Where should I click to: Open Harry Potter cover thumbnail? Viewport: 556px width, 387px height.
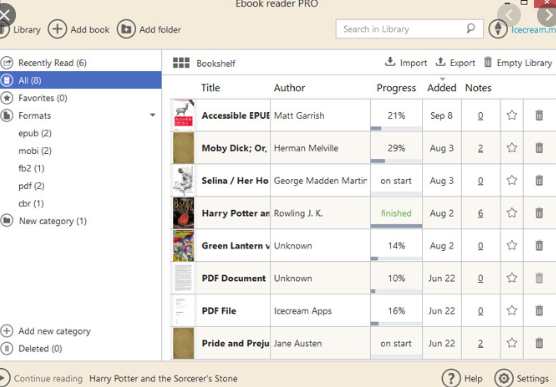[183, 213]
